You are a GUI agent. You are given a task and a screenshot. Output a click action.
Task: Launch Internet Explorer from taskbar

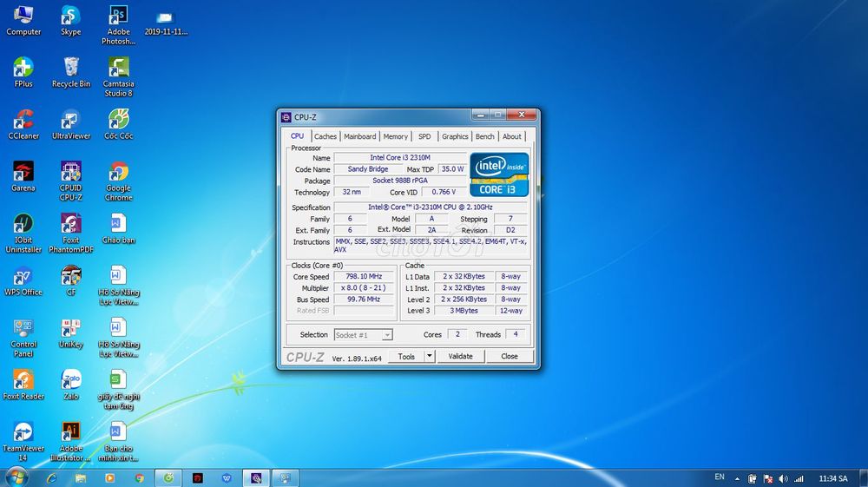coord(51,477)
